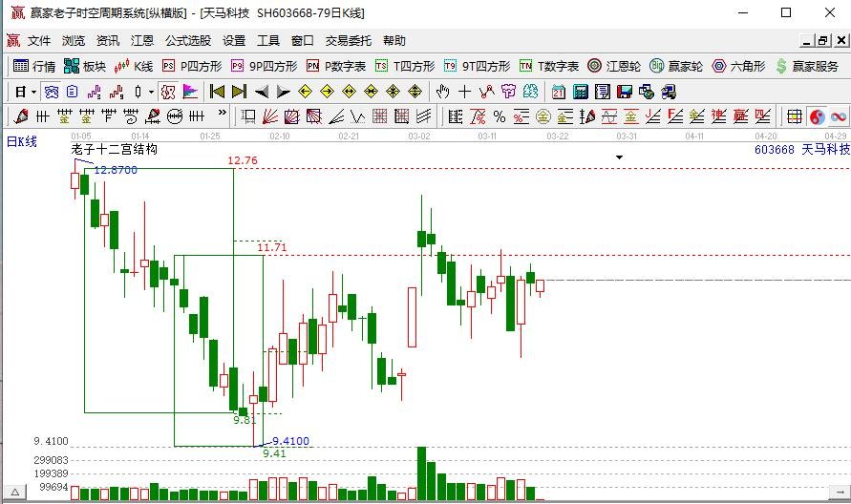Open the 行情 quotes view

point(34,66)
